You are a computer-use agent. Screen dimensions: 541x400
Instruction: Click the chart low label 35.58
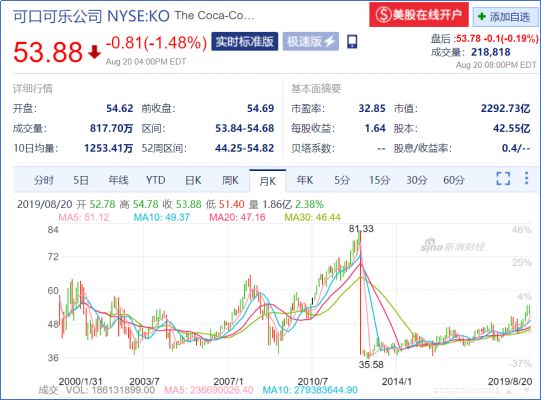[x=371, y=364]
